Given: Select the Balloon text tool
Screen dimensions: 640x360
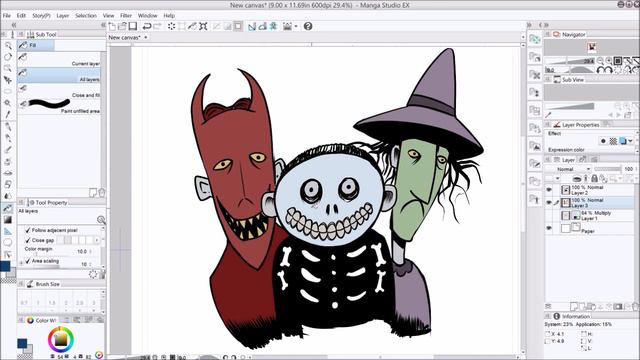Looking at the screenshot, I should 8,242.
